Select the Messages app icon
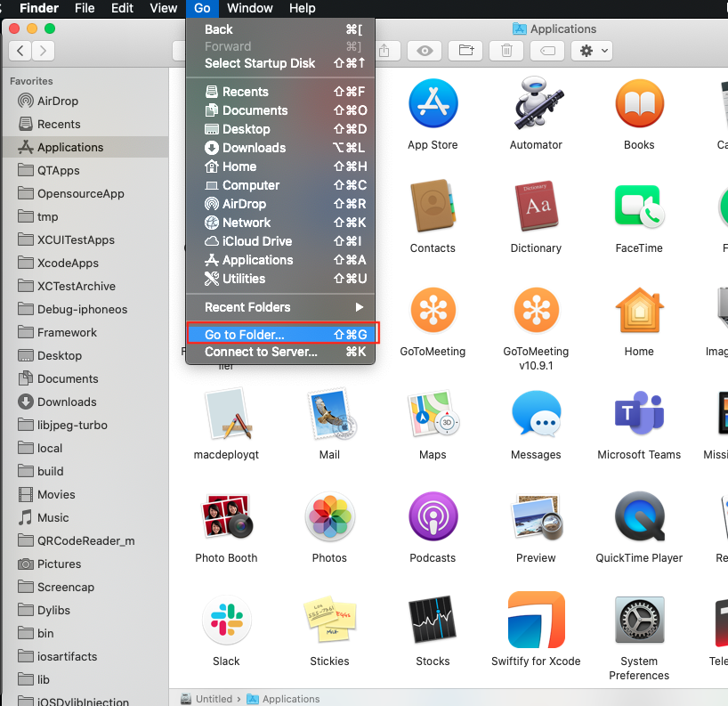 coord(537,413)
